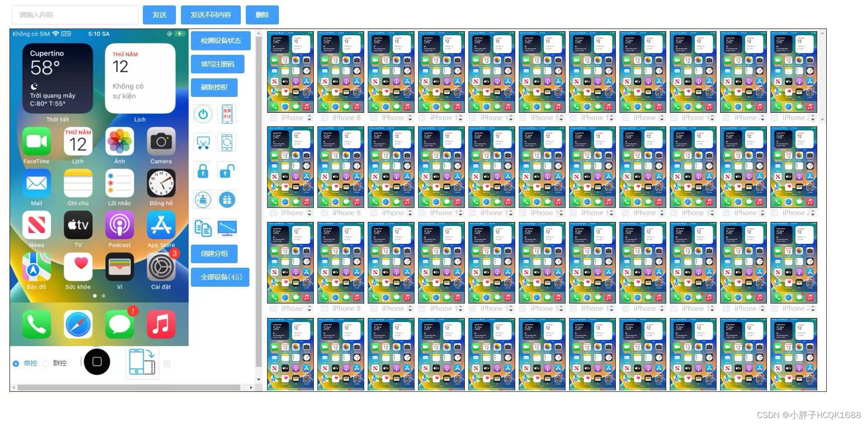Click the rotate phone screen icon
Image resolution: width=868 pixels, height=424 pixels.
point(227,143)
